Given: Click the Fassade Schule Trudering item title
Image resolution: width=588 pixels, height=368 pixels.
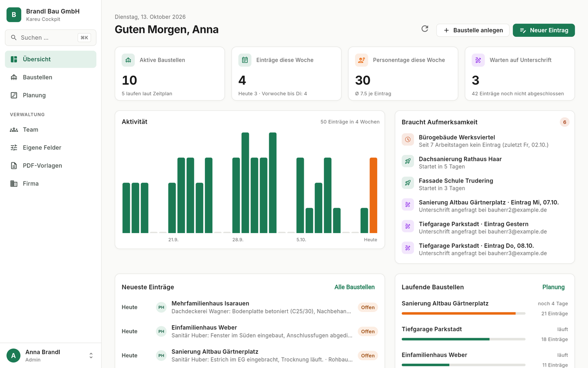Looking at the screenshot, I should 456,181.
